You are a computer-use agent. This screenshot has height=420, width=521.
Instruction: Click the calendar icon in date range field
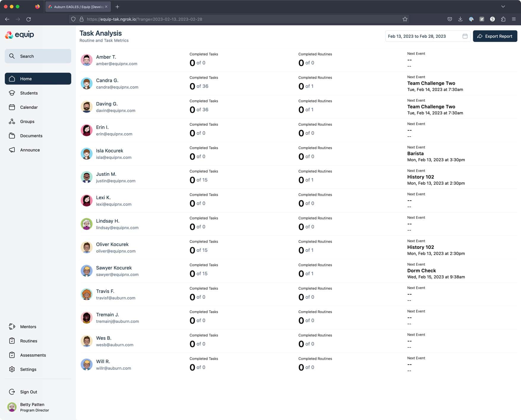coord(465,36)
